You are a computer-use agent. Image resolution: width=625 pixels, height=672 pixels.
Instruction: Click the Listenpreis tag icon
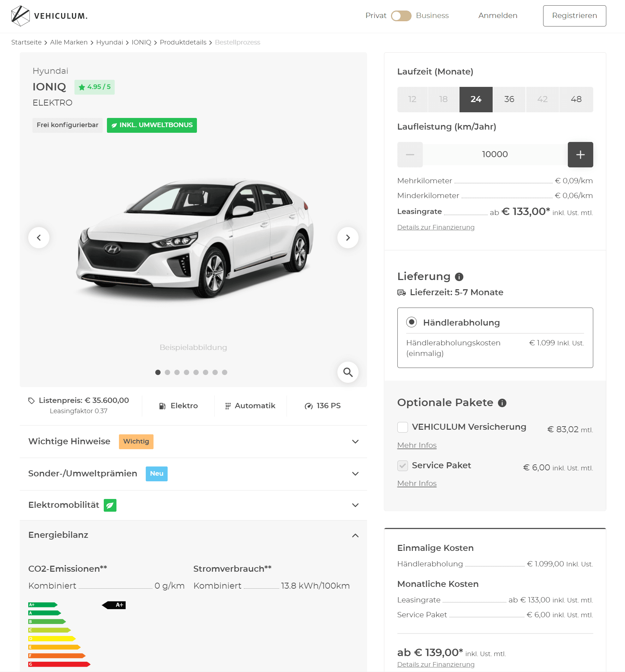click(x=31, y=401)
